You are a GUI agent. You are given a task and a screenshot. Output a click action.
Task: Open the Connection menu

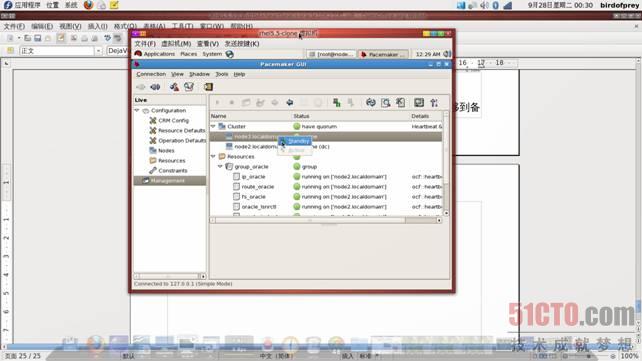[151, 74]
